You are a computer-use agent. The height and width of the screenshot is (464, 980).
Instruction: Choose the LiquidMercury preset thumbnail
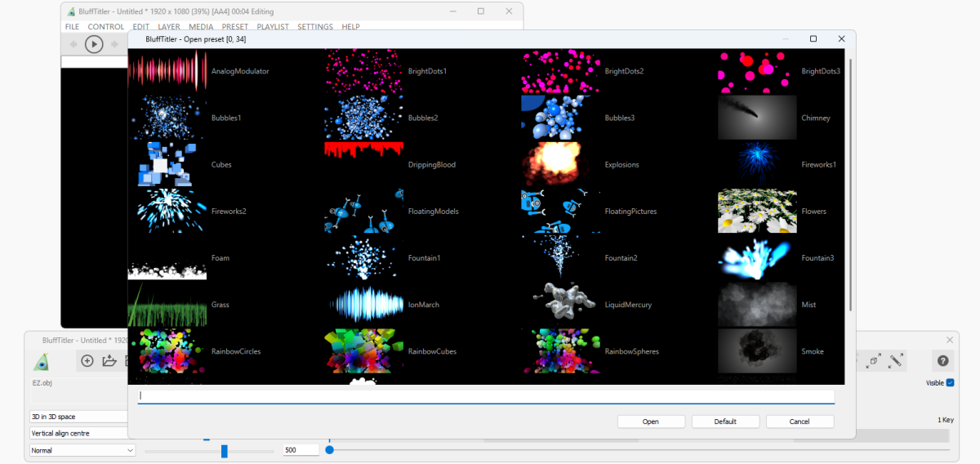[560, 305]
